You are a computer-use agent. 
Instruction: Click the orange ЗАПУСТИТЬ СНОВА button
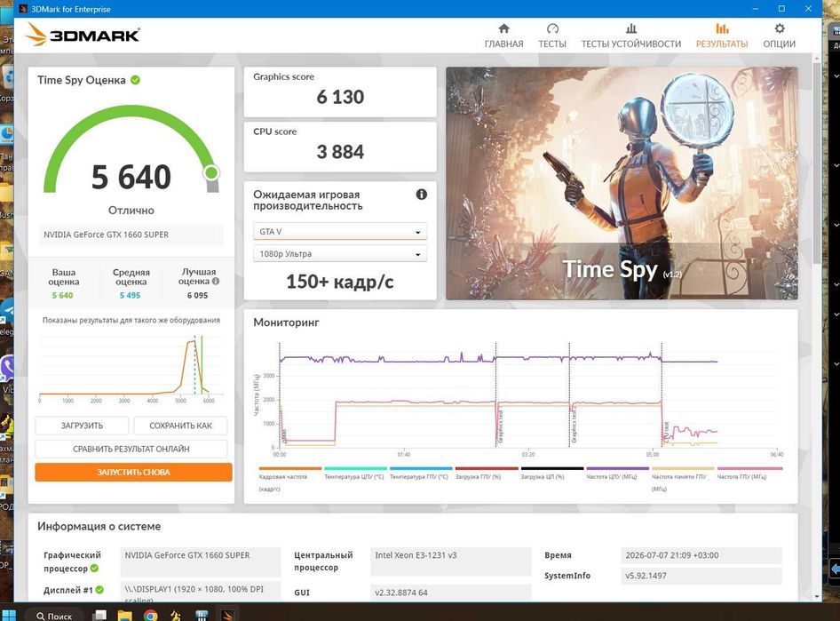[x=133, y=472]
